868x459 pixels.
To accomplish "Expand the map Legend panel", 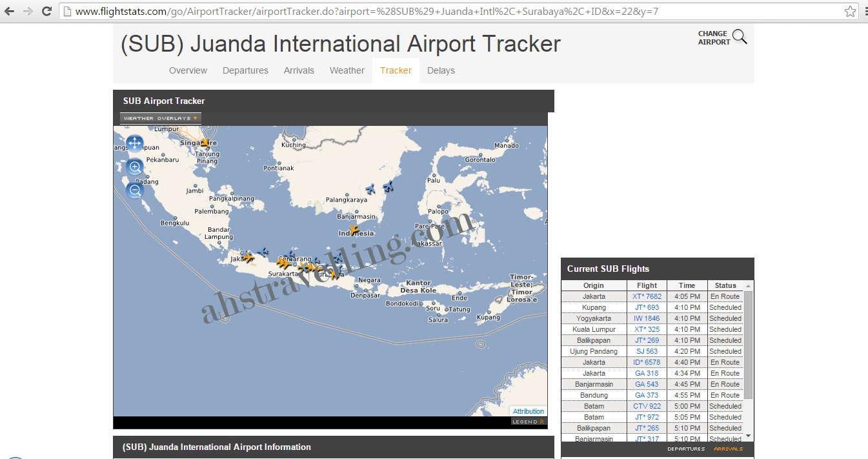I will click(528, 422).
